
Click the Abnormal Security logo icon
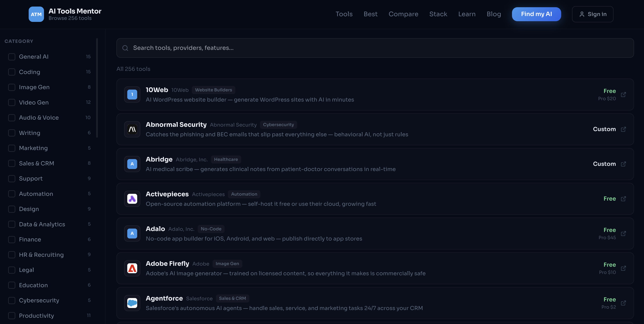click(x=132, y=129)
